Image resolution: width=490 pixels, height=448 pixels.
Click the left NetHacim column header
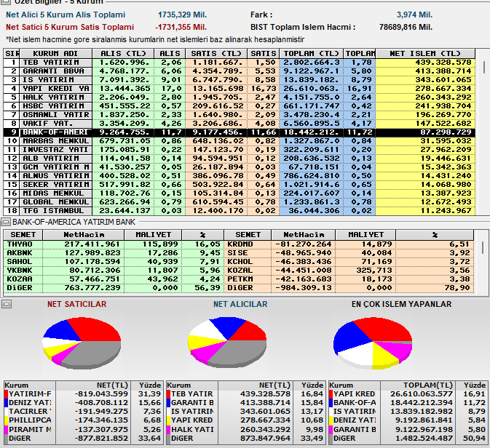coord(84,235)
